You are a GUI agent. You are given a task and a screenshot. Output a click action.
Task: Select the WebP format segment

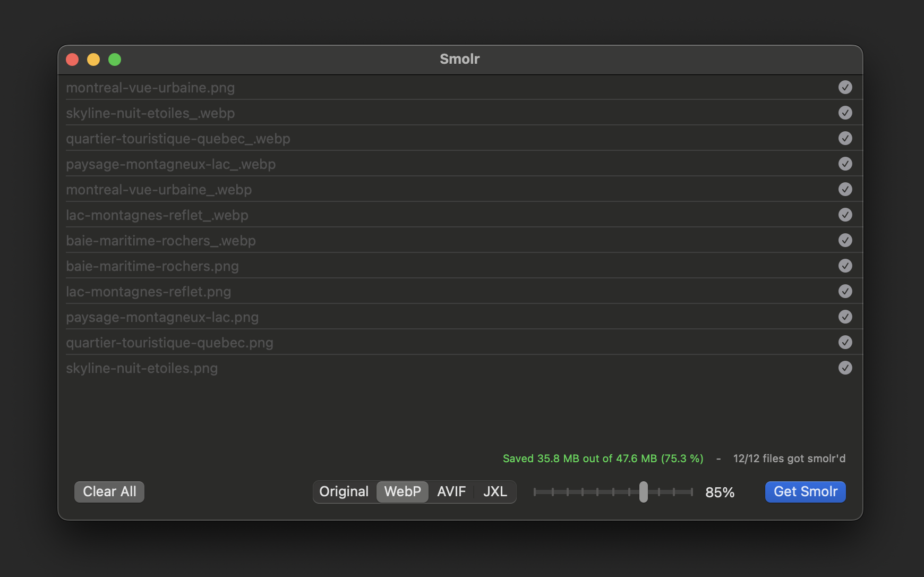(403, 491)
